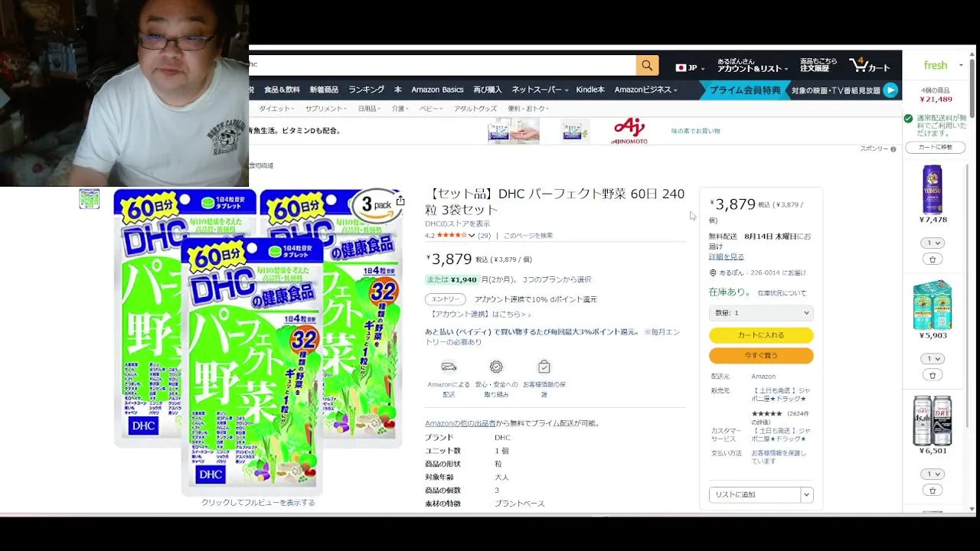Click the プライム会員特典 banner
The height and width of the screenshot is (551, 980).
pyautogui.click(x=745, y=90)
